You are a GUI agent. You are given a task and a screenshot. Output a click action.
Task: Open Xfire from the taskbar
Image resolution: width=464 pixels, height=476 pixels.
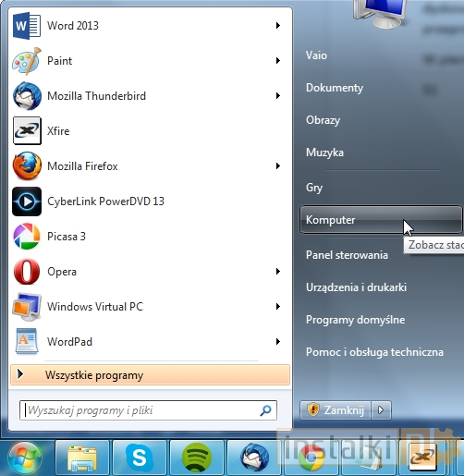[422, 458]
